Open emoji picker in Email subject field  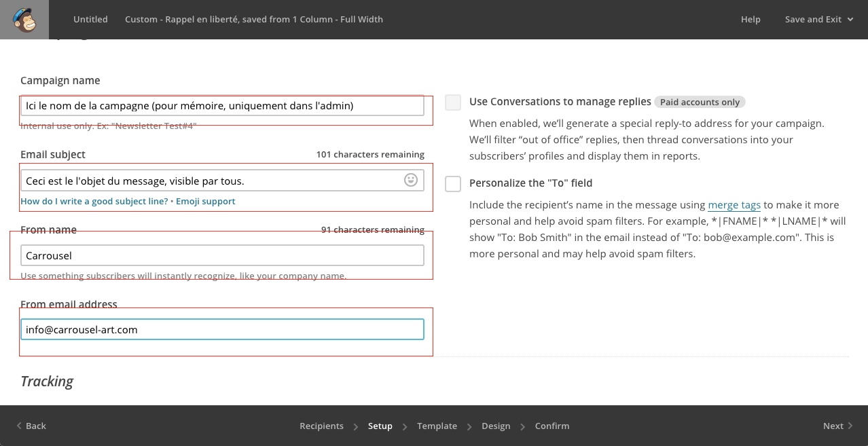410,180
